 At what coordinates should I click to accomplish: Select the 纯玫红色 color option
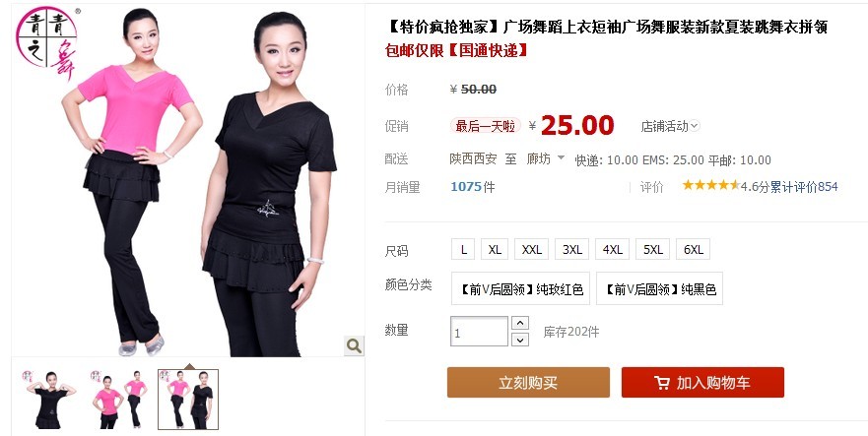click(520, 288)
